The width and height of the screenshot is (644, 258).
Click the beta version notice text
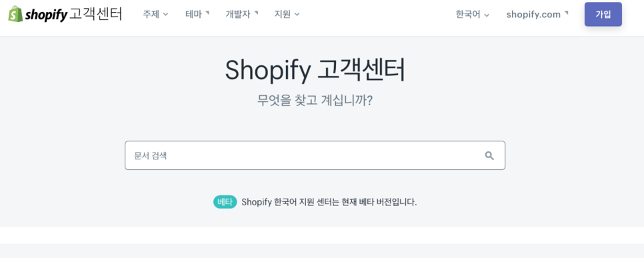(329, 202)
